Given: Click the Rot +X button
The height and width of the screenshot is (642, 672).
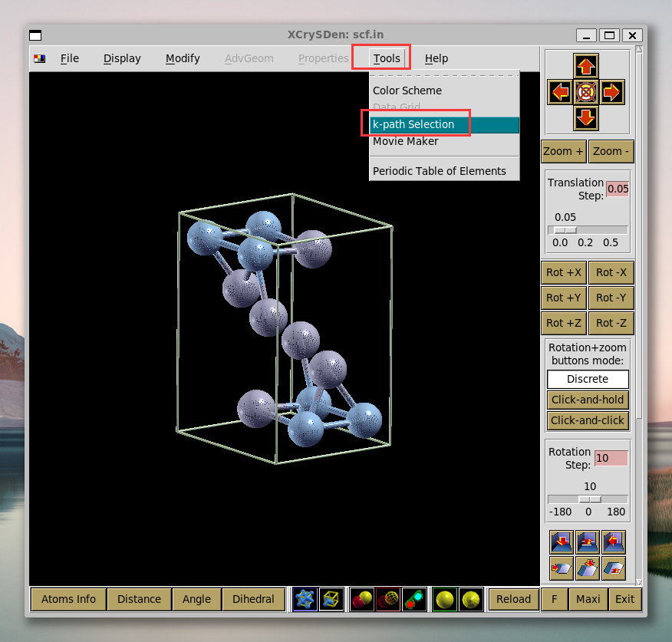Looking at the screenshot, I should click(564, 272).
